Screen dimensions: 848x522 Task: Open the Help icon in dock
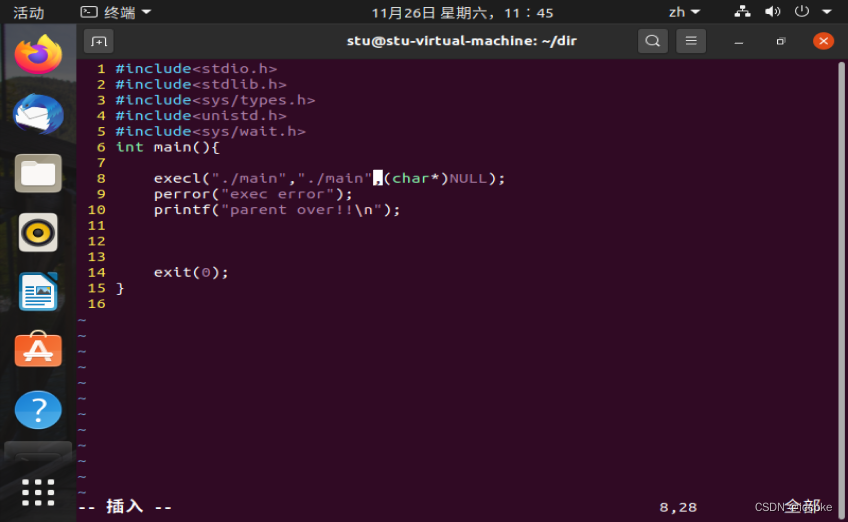tap(38, 409)
